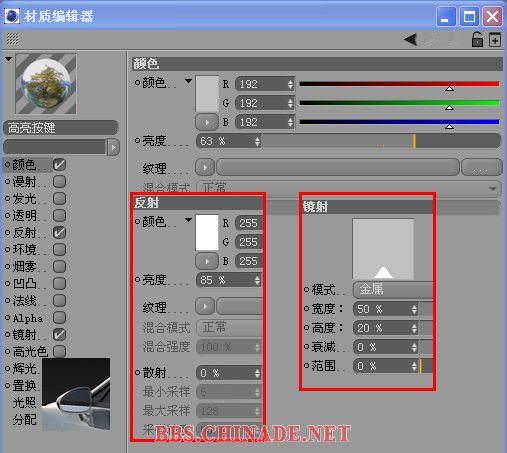Click the material preview sphere thumbnail
Screen dimensions: 507x453
46,84
